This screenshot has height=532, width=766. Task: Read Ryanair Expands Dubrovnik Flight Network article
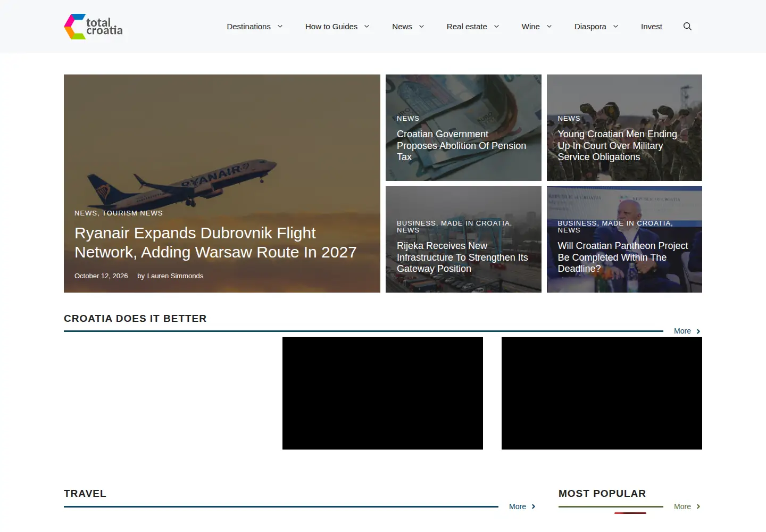click(215, 243)
